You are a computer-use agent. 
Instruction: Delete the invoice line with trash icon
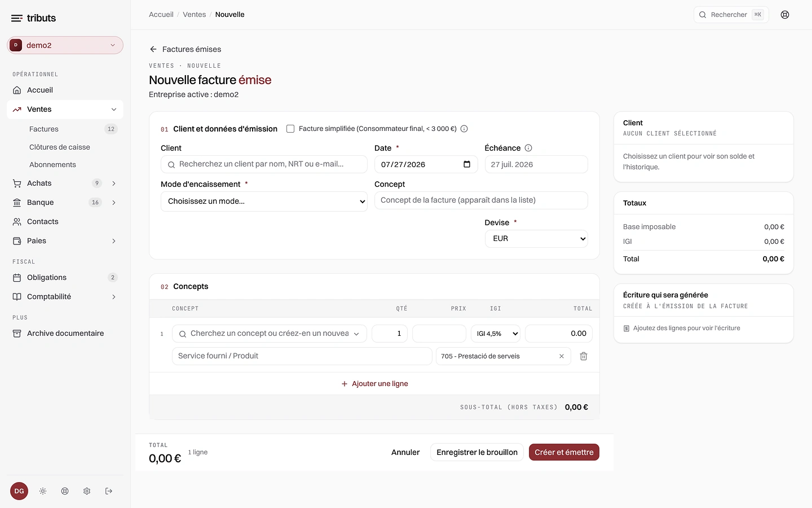(x=584, y=356)
